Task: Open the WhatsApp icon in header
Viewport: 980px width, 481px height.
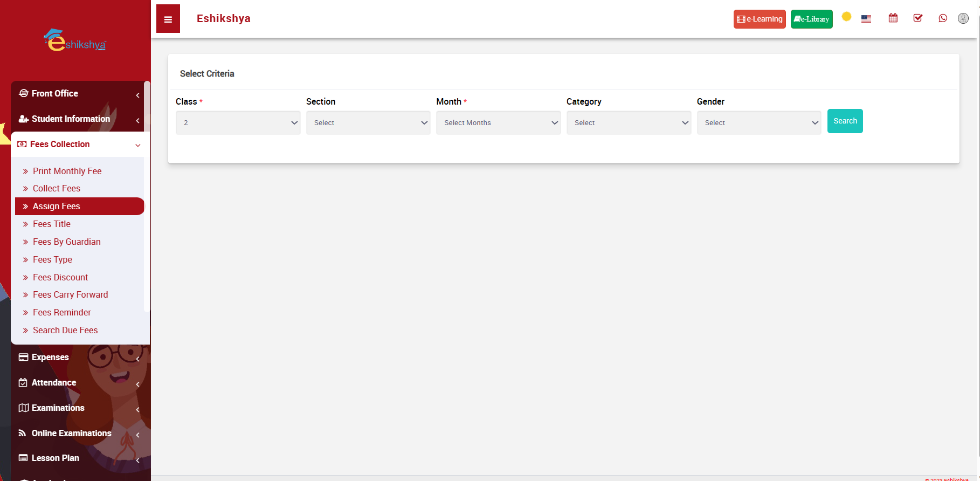Action: pyautogui.click(x=942, y=18)
